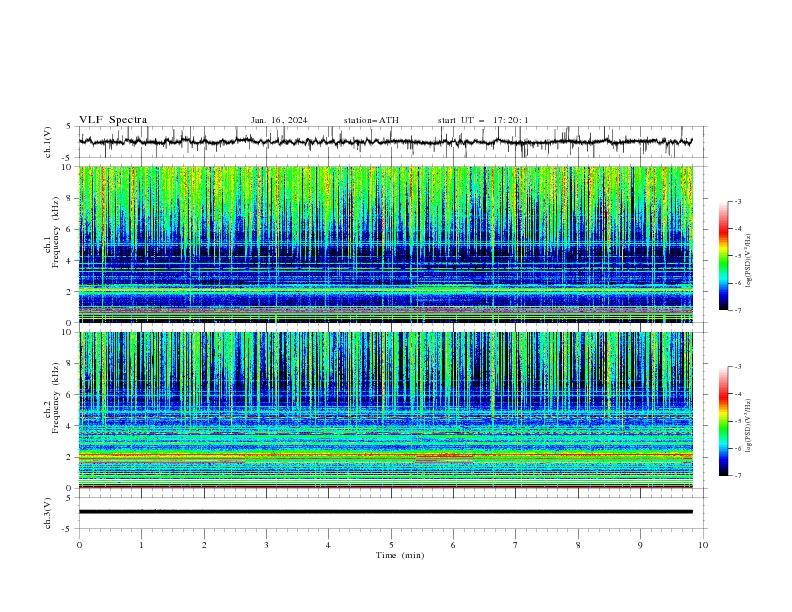Click the ch.2 spectrogram panel
The width and height of the screenshot is (792, 612).
[x=385, y=410]
